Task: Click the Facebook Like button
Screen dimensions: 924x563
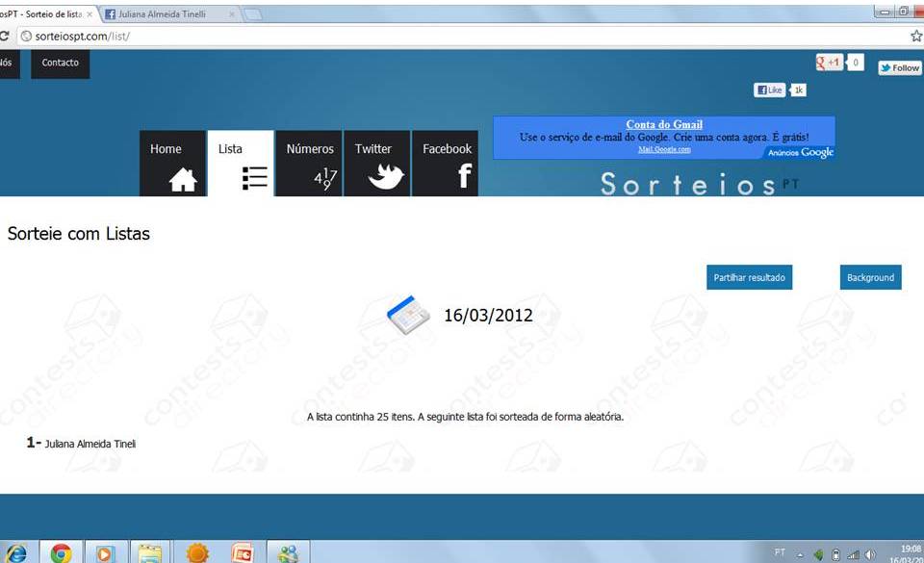Action: (x=769, y=90)
